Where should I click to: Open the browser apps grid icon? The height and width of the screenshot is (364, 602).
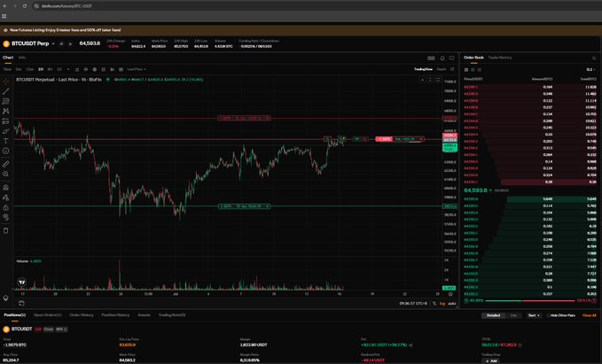(x=4, y=16)
